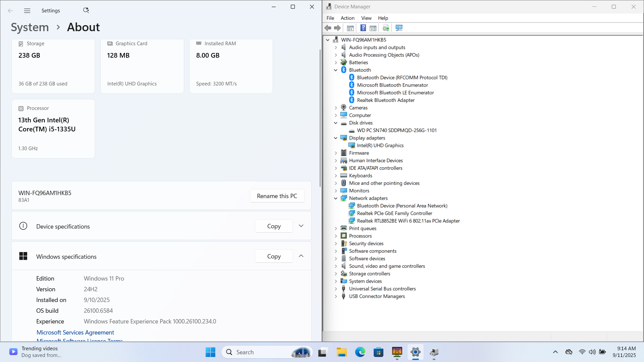Click Rename this PC button
Image resolution: width=644 pixels, height=362 pixels.
click(277, 196)
